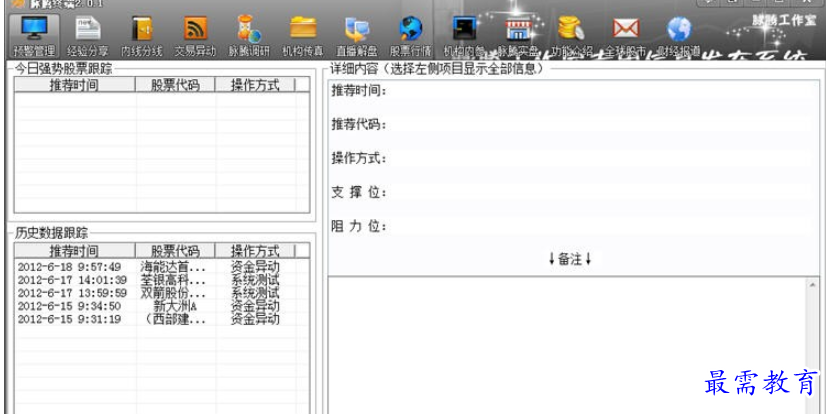
Task: Select row 2012-6-15 9:34:50
Action: [x=161, y=306]
